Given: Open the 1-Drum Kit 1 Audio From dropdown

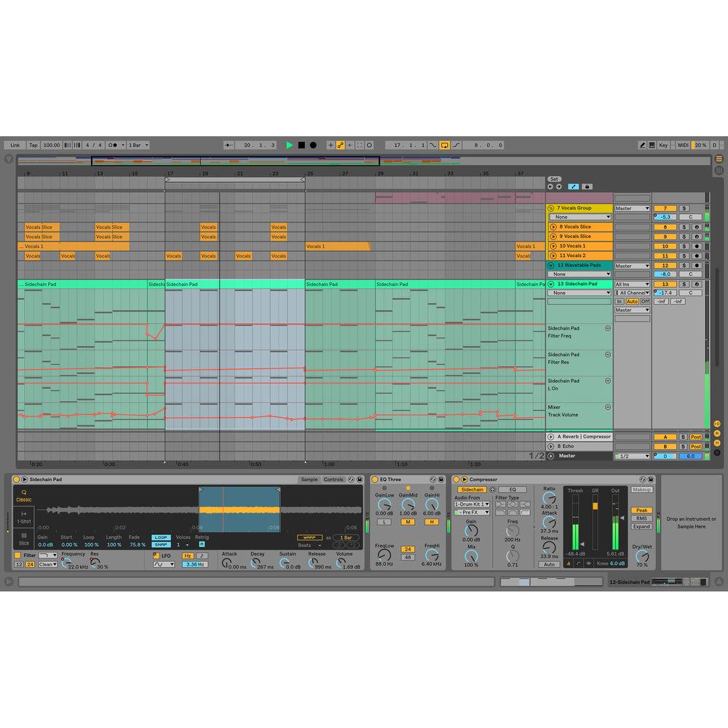Looking at the screenshot, I should [x=472, y=504].
